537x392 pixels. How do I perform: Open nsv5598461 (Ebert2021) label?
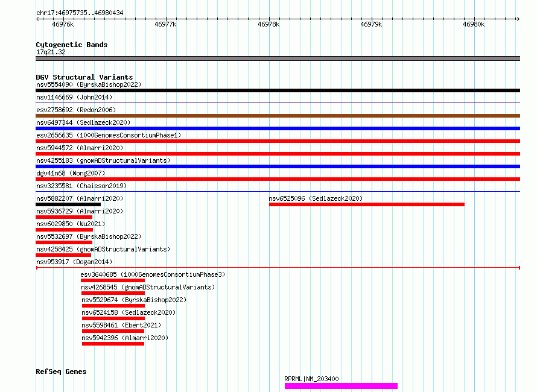pos(121,325)
